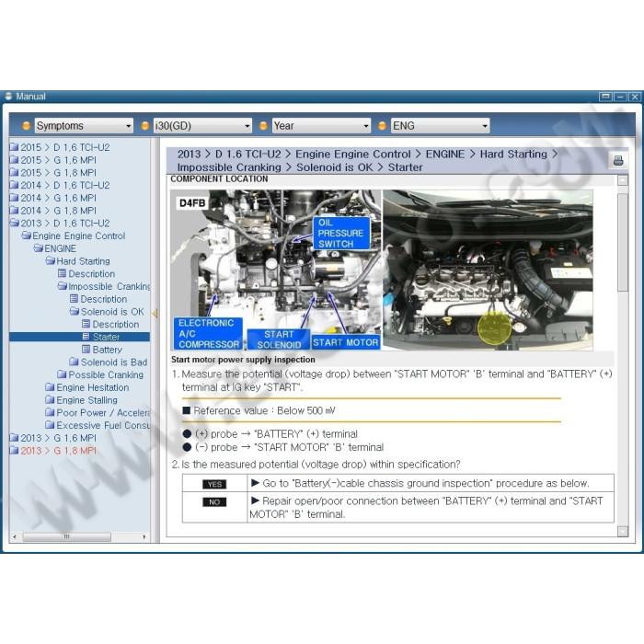Click the splitter collapse arrow beside tree
This screenshot has height=644, width=644.
155,314
